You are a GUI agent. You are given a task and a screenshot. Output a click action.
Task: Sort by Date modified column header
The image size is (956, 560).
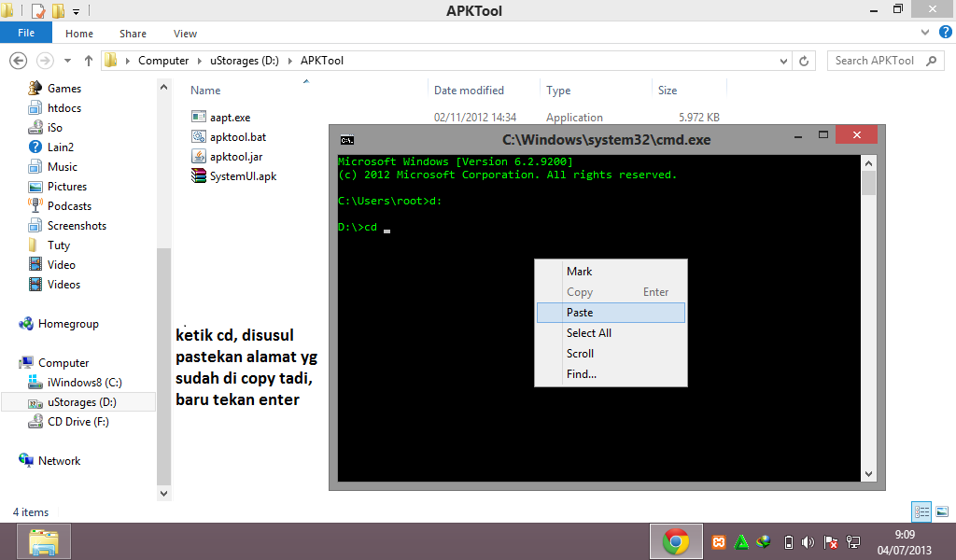[x=469, y=91]
